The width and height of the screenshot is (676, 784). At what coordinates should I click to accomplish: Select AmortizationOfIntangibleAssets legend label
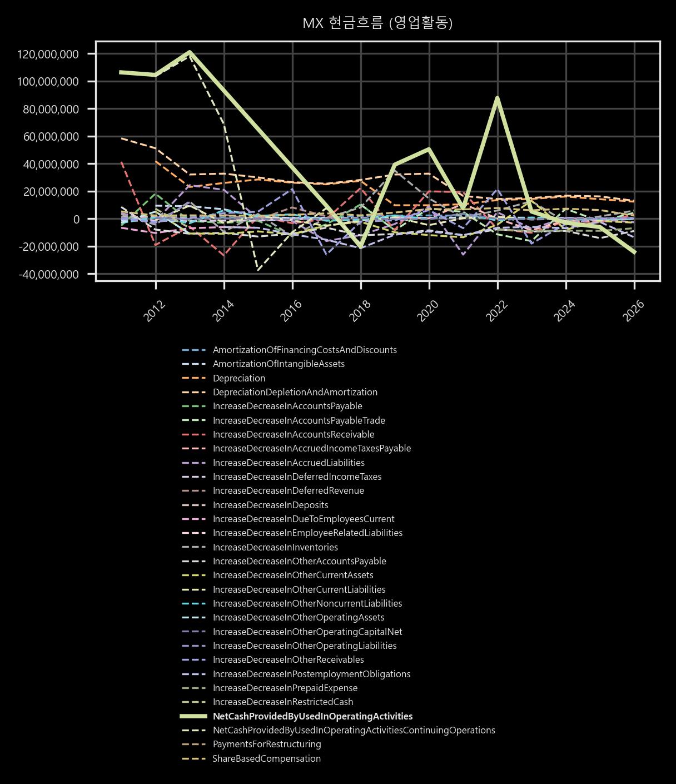tap(279, 364)
